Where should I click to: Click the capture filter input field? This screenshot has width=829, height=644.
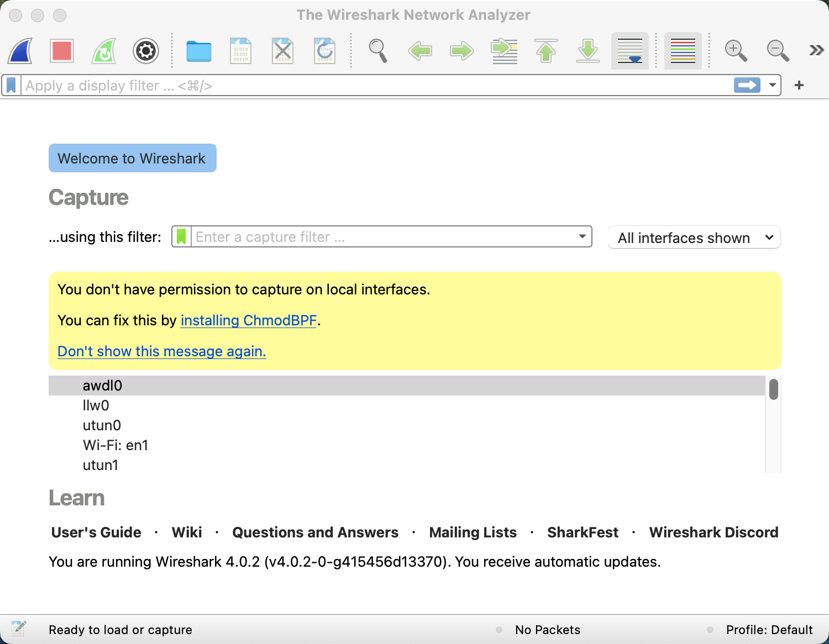(382, 237)
